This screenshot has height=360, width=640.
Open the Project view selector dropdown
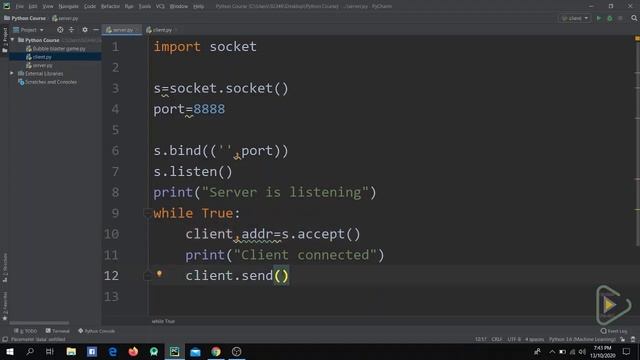tap(28, 30)
